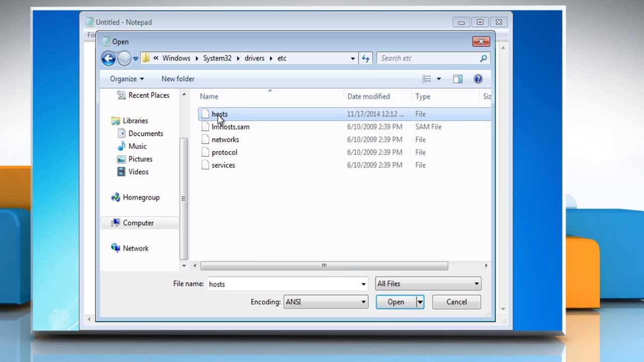Image resolution: width=644 pixels, height=362 pixels.
Task: Open the All Files type dropdown
Action: tap(428, 284)
